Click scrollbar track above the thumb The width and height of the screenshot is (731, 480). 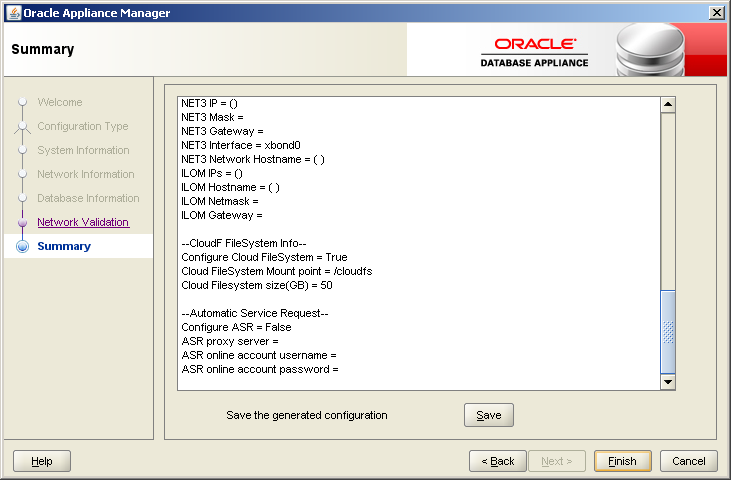pos(668,200)
